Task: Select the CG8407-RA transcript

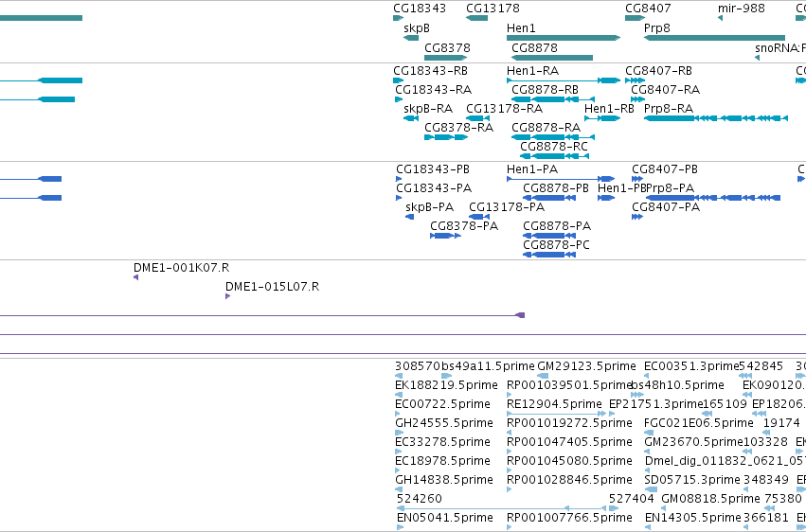Action: [x=638, y=99]
